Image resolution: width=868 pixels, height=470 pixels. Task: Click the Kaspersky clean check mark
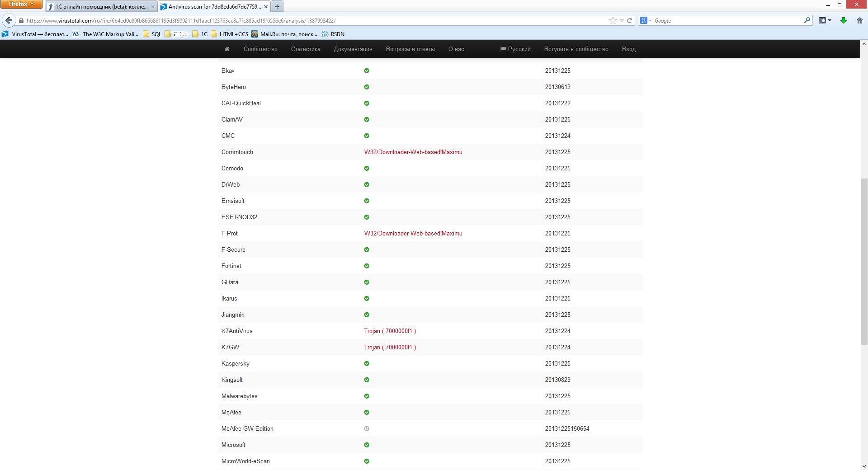point(367,363)
